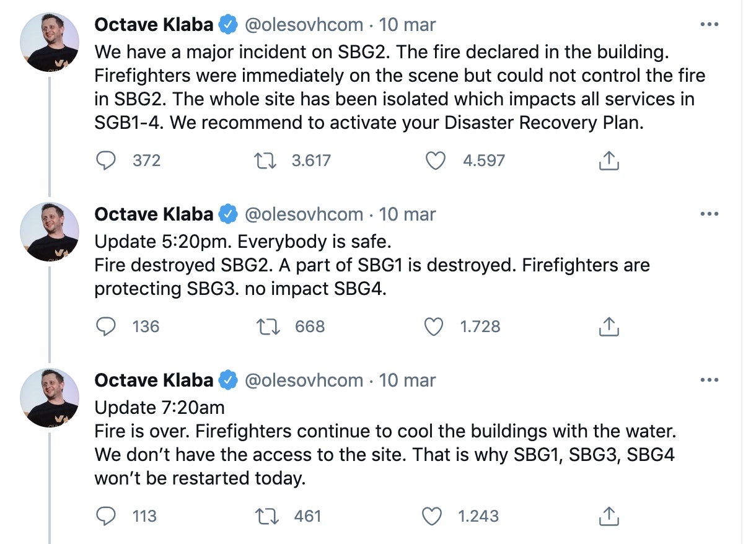756x544 pixels.
Task: Retweet the Update 5:20pm tweet
Action: [x=270, y=327]
